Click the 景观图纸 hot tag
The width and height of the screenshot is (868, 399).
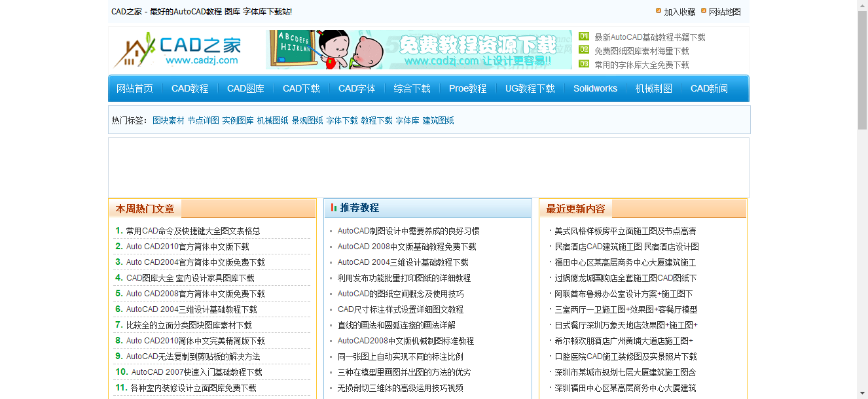coord(307,120)
